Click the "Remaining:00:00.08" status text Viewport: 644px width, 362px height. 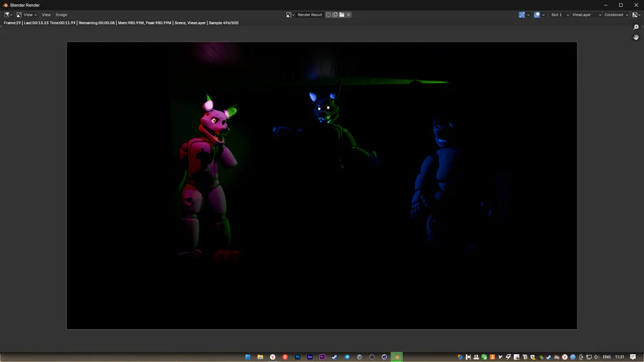(97, 23)
